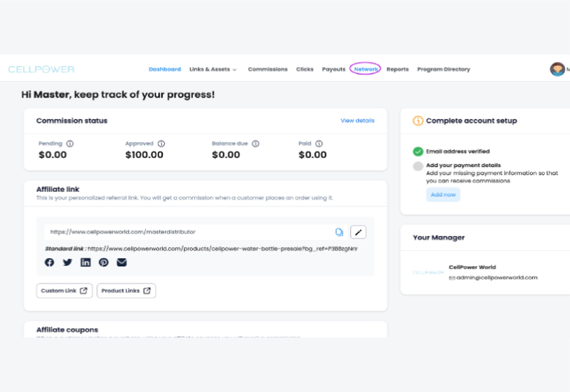The width and height of the screenshot is (570, 392).
Task: Share the affiliate link on Facebook
Action: click(49, 262)
